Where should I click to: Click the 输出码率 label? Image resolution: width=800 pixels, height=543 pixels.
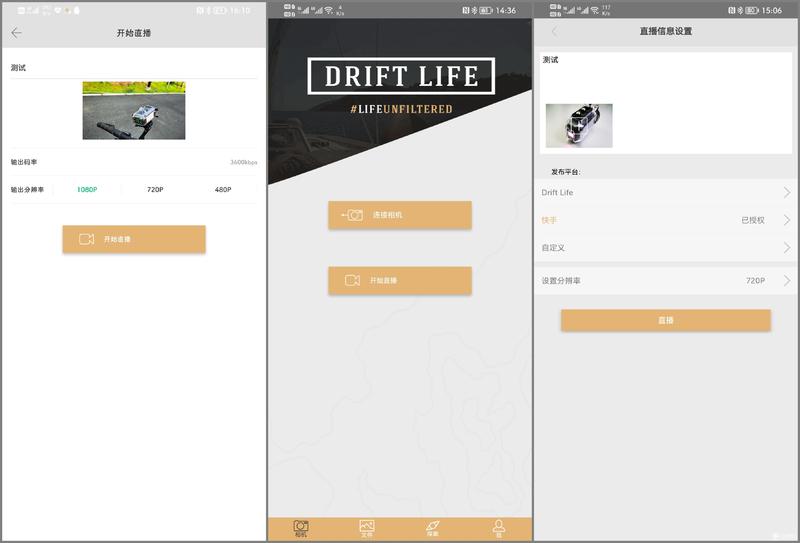coord(23,162)
